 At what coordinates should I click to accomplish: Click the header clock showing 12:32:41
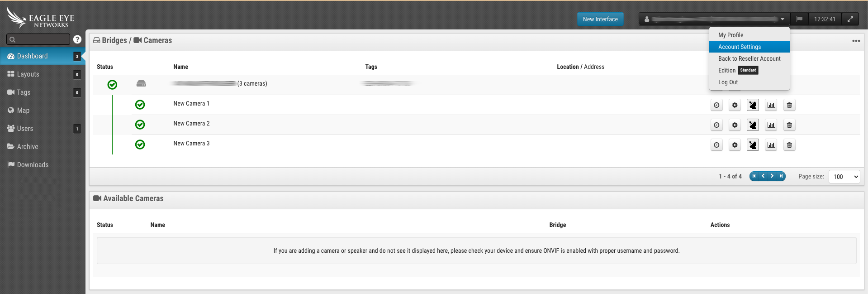825,19
